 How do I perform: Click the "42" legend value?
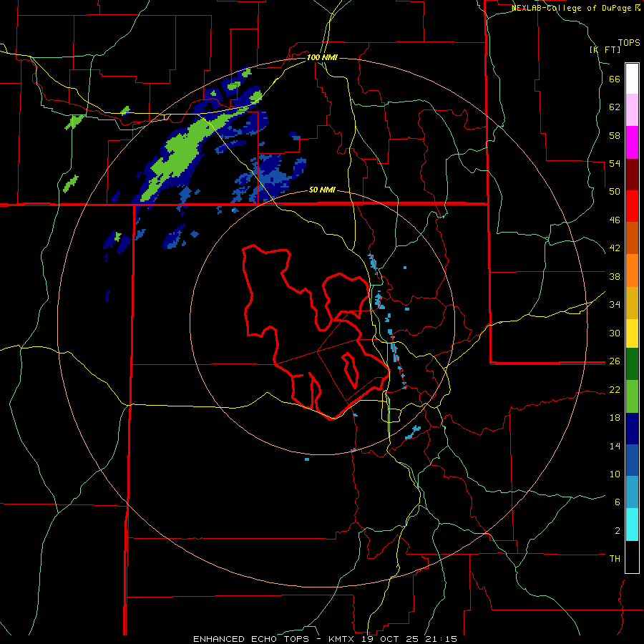(x=615, y=248)
